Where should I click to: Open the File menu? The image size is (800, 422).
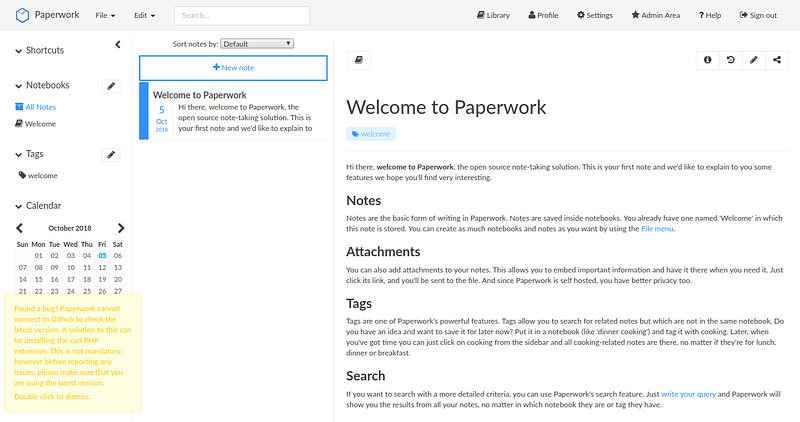click(105, 15)
